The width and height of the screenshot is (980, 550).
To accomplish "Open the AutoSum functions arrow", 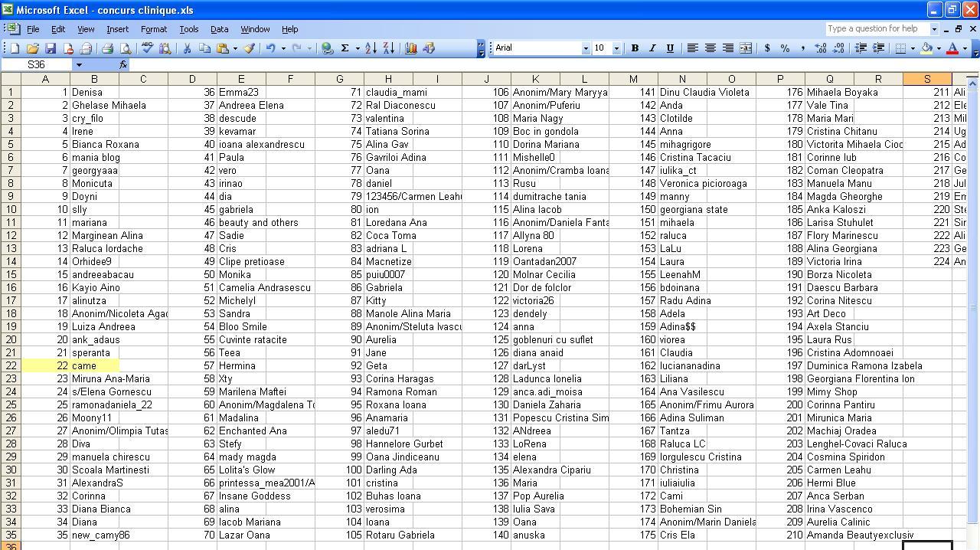I will pos(357,48).
